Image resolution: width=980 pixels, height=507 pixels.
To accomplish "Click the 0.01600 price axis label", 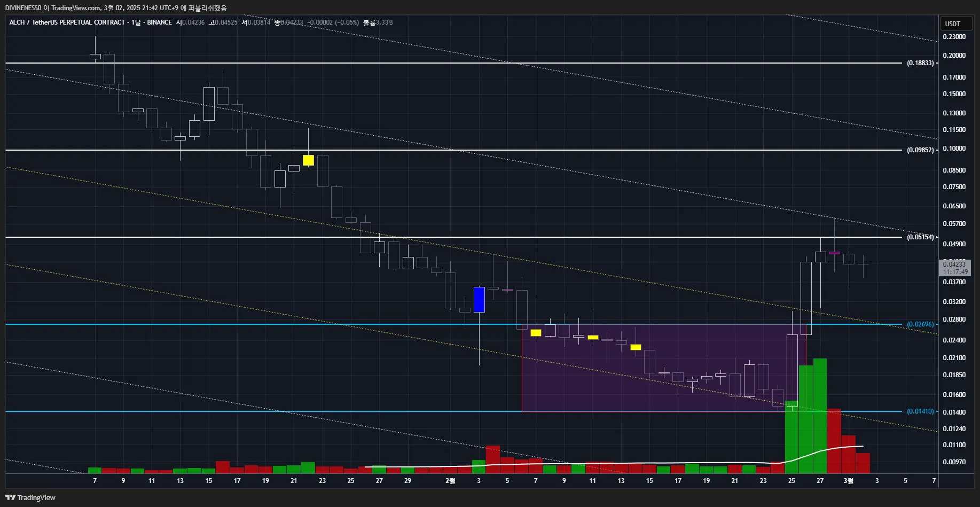I will 954,395.
